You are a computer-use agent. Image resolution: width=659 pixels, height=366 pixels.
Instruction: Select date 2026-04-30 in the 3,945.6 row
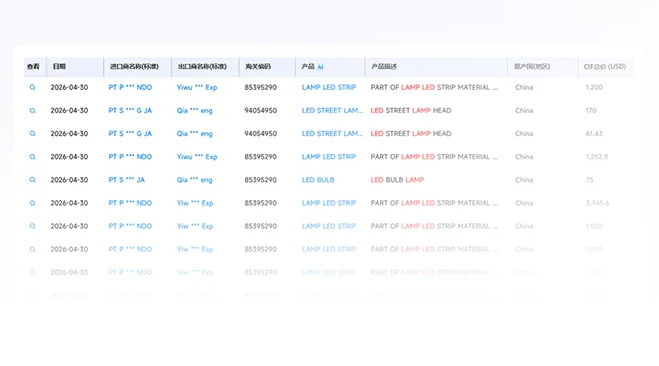tap(69, 203)
